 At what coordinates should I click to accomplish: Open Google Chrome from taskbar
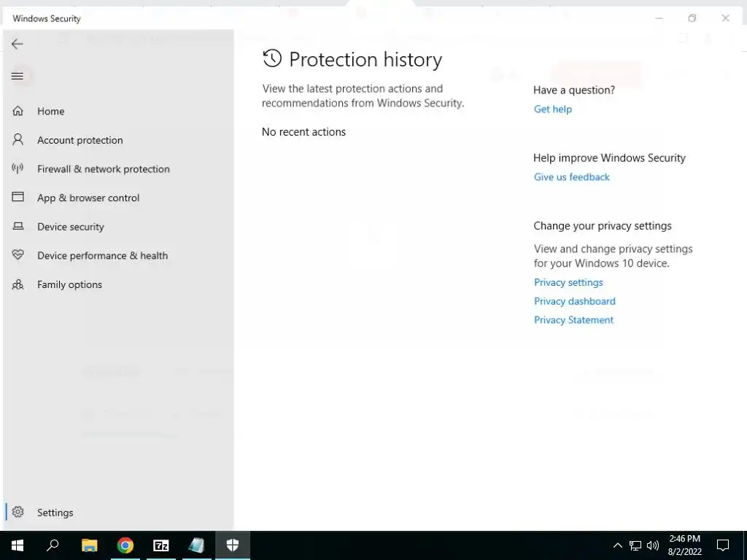[125, 545]
